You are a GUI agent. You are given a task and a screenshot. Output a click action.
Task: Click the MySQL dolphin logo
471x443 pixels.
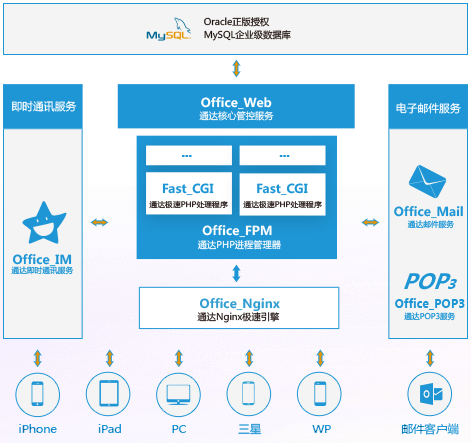169,29
